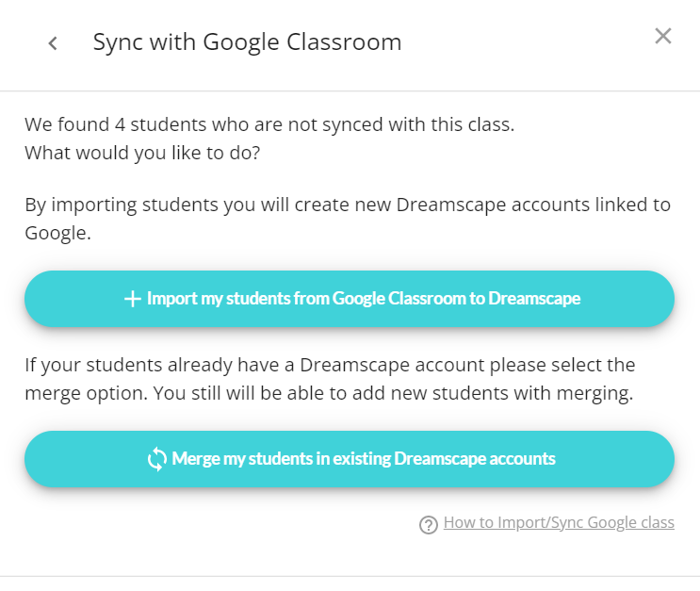
Task: Click the 'If your students already have' paragraph
Action: [330, 379]
